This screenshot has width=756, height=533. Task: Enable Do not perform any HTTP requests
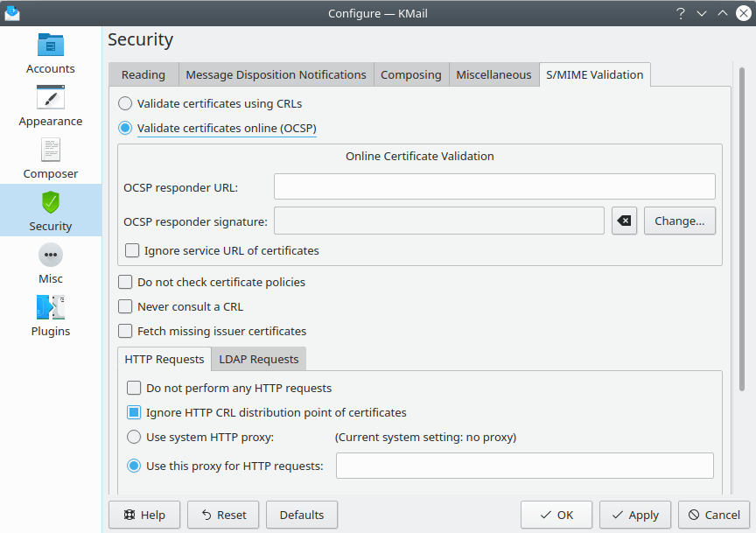(x=135, y=388)
